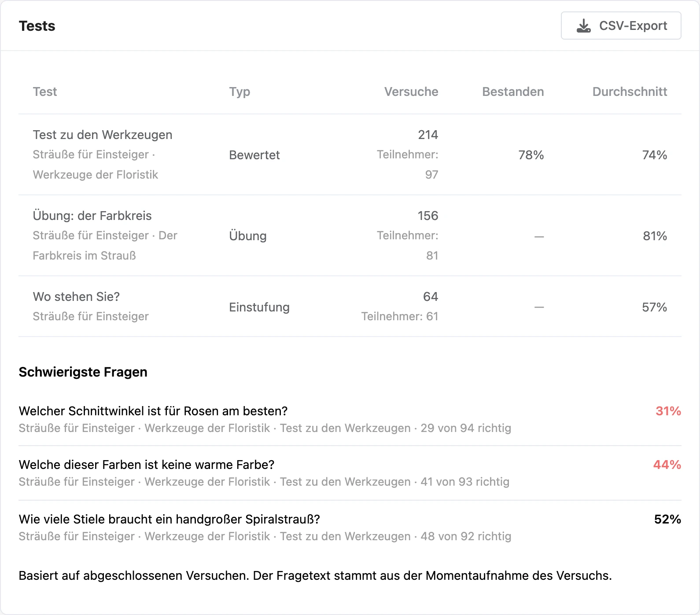Click the 'Test' column header
The image size is (700, 615).
click(45, 92)
